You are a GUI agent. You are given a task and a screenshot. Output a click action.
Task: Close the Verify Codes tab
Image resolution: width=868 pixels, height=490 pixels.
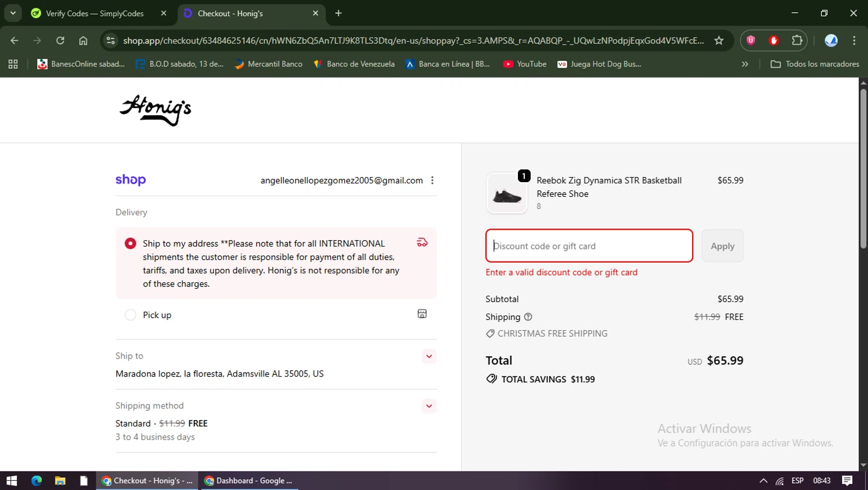pos(164,13)
